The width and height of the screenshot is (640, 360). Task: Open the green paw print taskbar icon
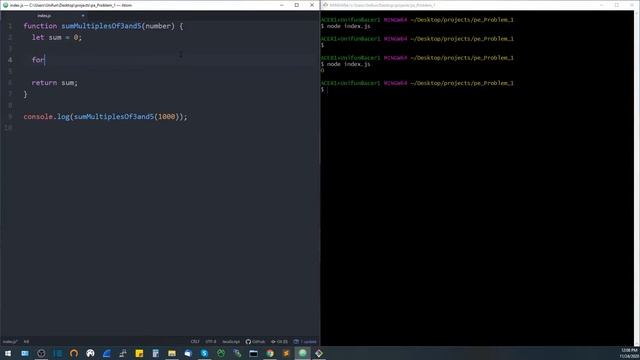[x=221, y=353]
